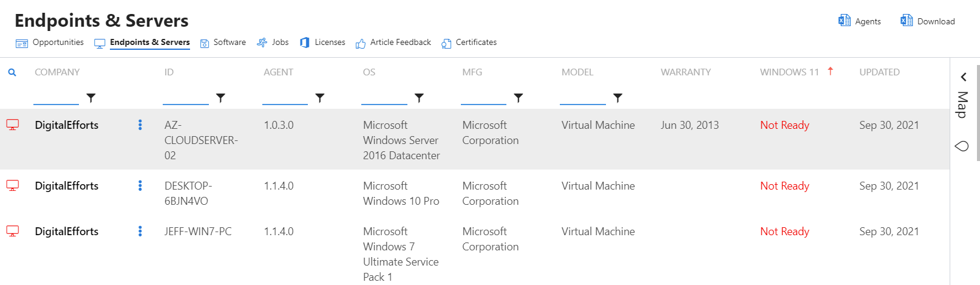Click the search magnifier icon
Image resolution: width=980 pixels, height=285 pixels.
point(12,72)
